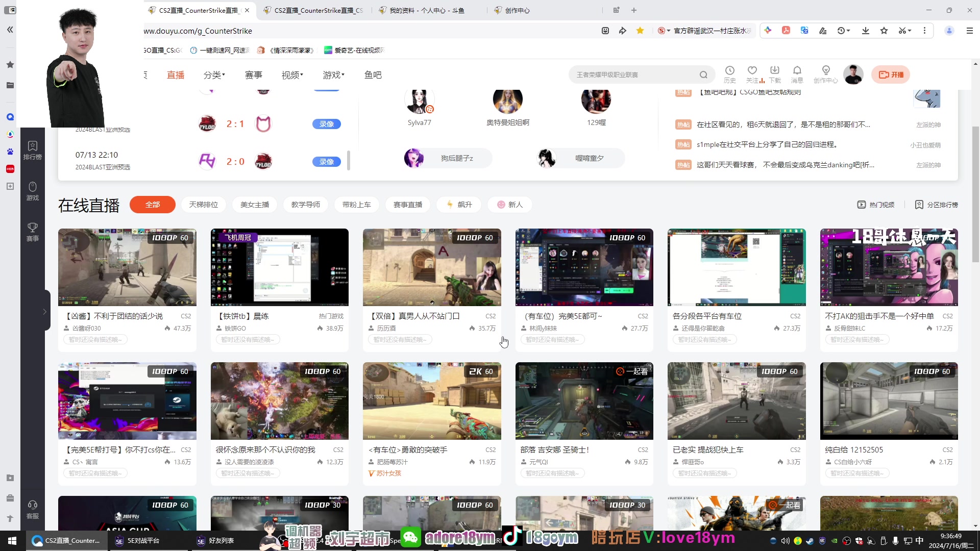Expand the 分类 dropdown in navigation
The height and width of the screenshot is (551, 980).
[x=214, y=75]
